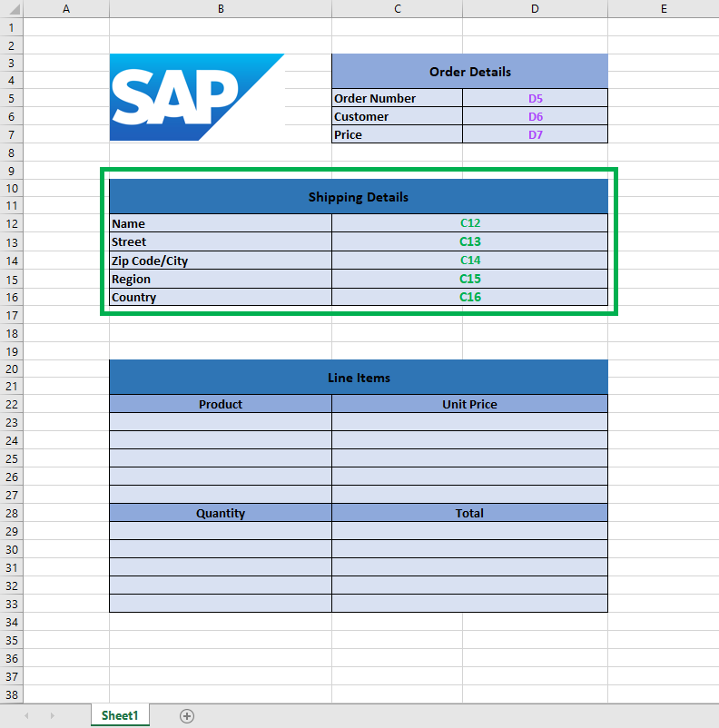Image resolution: width=719 pixels, height=728 pixels.
Task: Click the cell showing C14
Action: pos(469,261)
